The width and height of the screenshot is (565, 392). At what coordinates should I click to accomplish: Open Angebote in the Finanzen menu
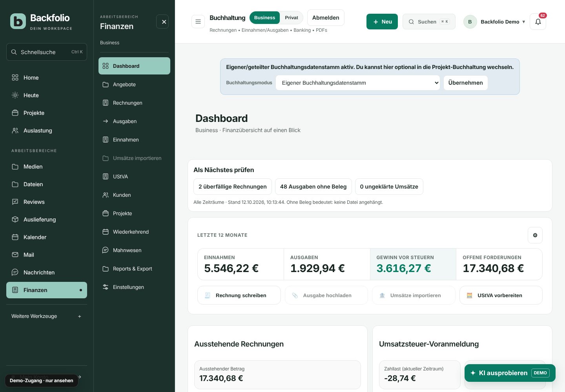point(134,84)
